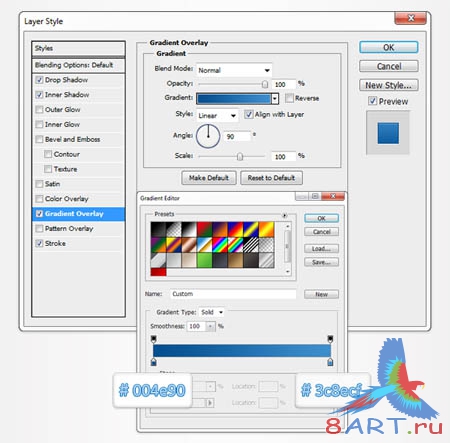The height and width of the screenshot is (443, 450).
Task: Enable the Reverse checkbox
Action: click(289, 98)
